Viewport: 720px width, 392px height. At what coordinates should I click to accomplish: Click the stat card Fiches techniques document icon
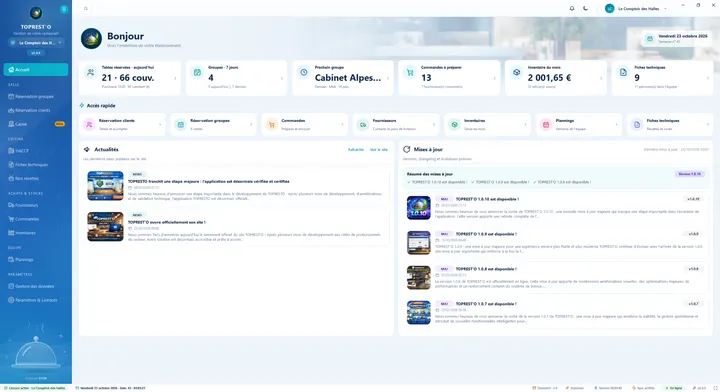(x=623, y=73)
